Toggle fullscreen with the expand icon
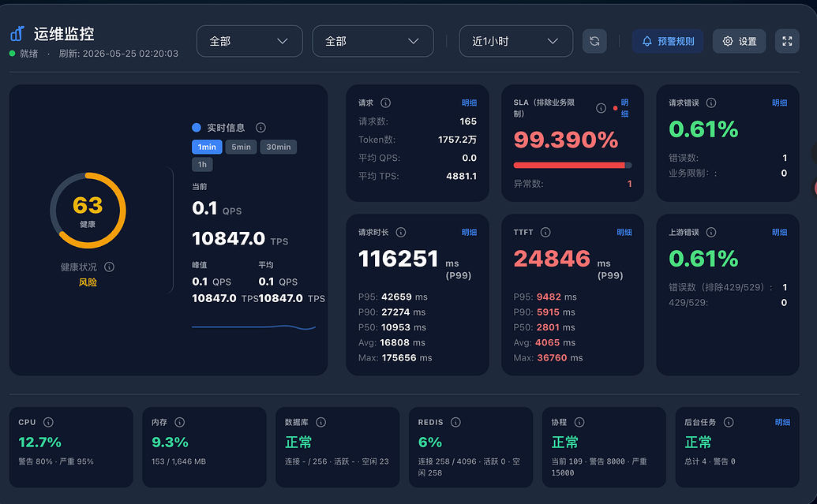817x504 pixels. pos(787,41)
